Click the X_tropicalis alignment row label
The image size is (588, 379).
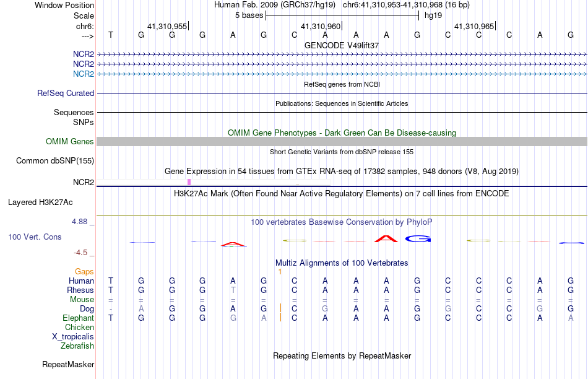pyautogui.click(x=73, y=337)
